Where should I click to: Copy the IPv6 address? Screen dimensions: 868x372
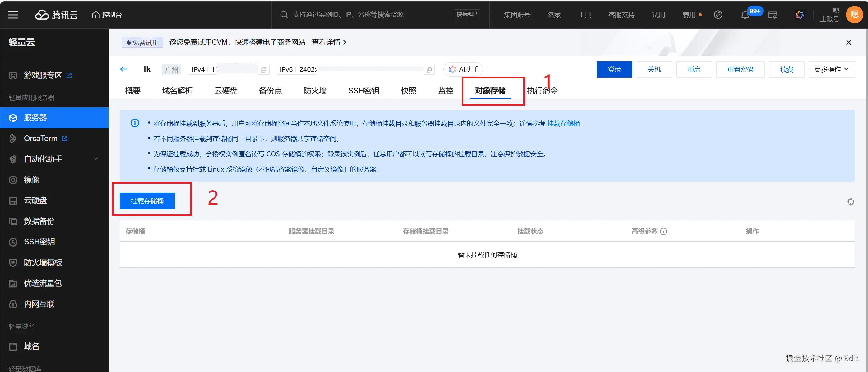[x=429, y=69]
